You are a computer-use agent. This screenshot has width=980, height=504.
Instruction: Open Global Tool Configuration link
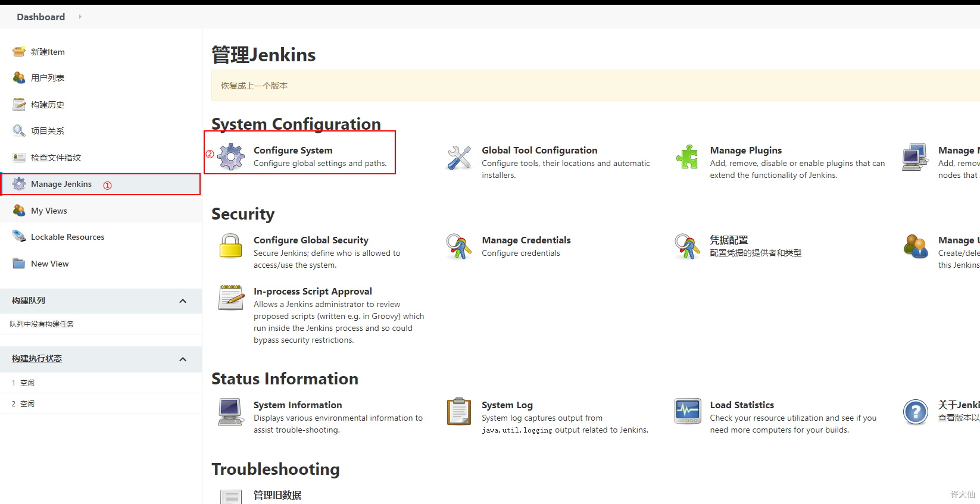click(539, 151)
